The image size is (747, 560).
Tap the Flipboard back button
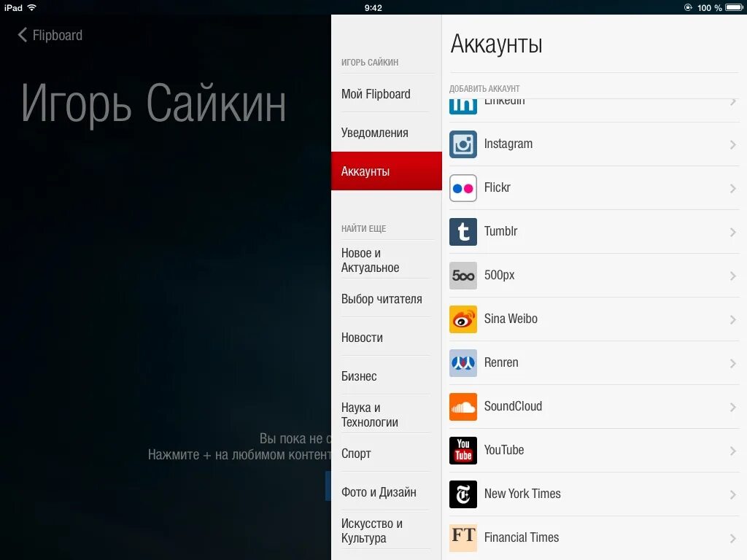(x=48, y=34)
